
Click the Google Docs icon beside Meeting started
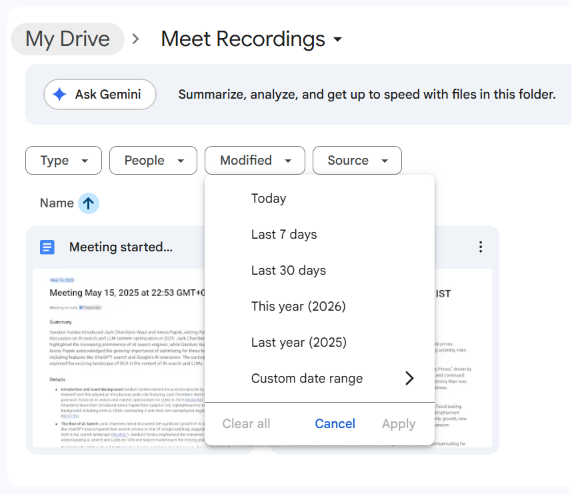[x=47, y=247]
